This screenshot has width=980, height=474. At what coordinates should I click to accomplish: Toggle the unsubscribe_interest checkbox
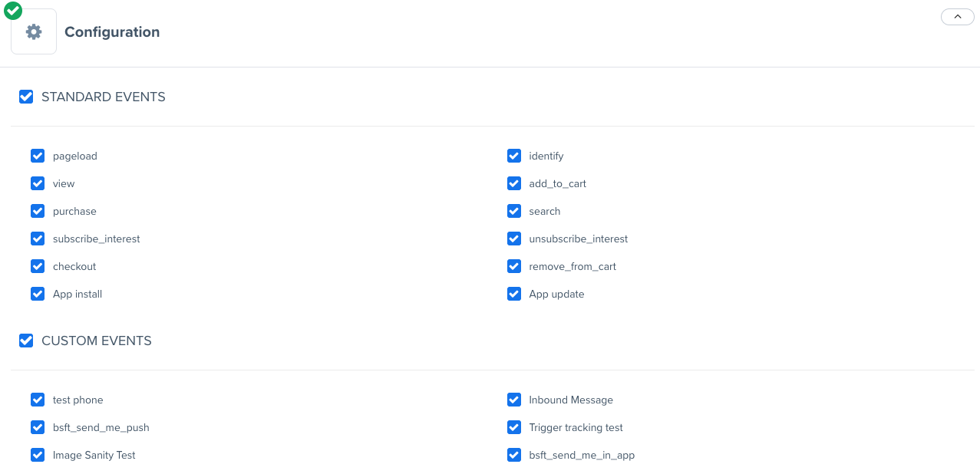(514, 239)
